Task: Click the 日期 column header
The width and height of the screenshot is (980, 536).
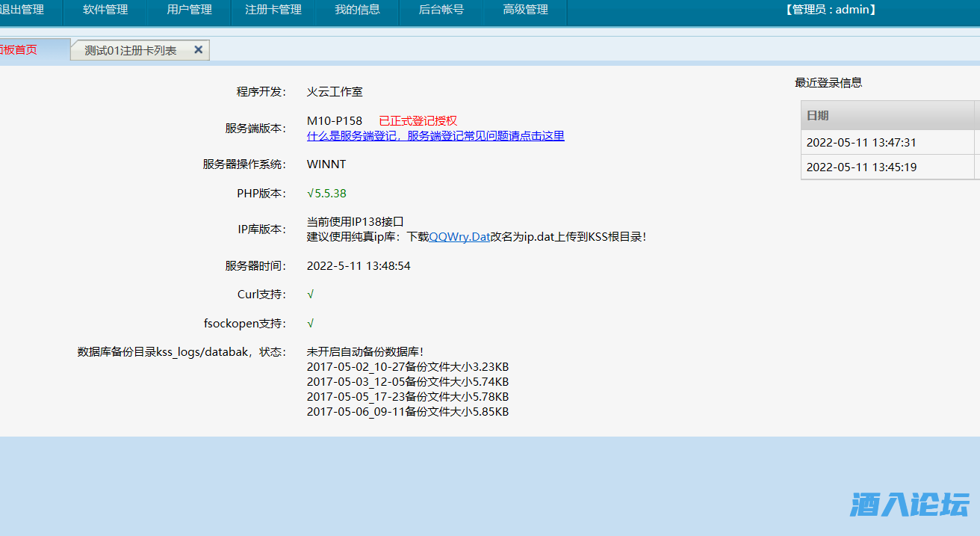Action: [818, 116]
